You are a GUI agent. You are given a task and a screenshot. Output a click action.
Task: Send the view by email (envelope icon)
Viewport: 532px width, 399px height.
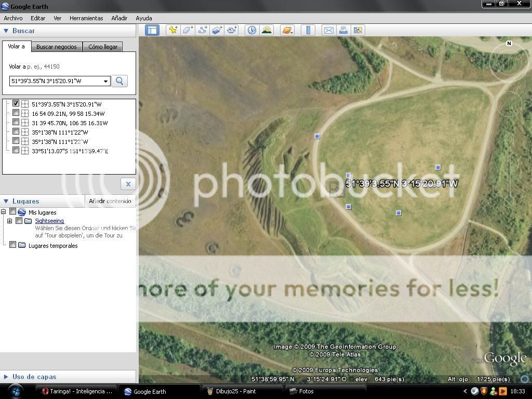(328, 30)
